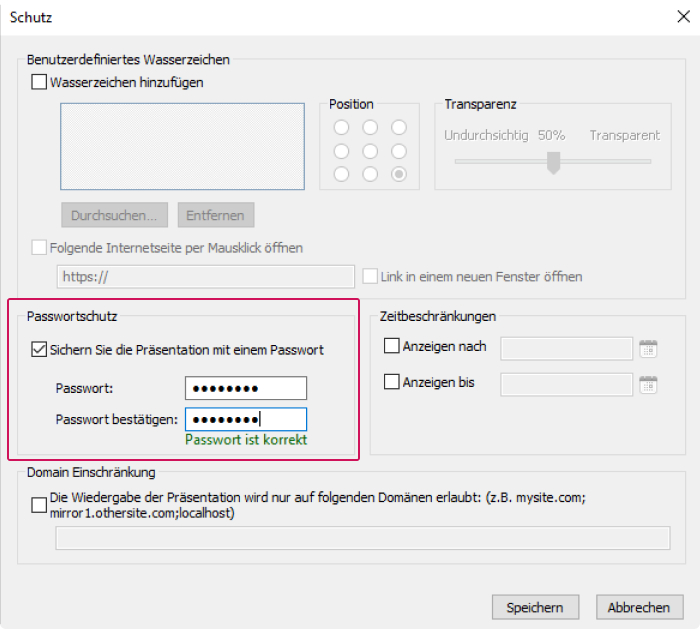Tick the Anzeigen nach checkbox
700x629 pixels.
[392, 346]
